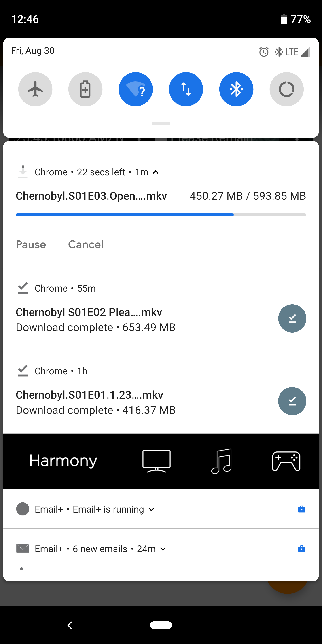This screenshot has height=644, width=322.
Task: Tap the S01E03 download progress bar
Action: coord(161,215)
